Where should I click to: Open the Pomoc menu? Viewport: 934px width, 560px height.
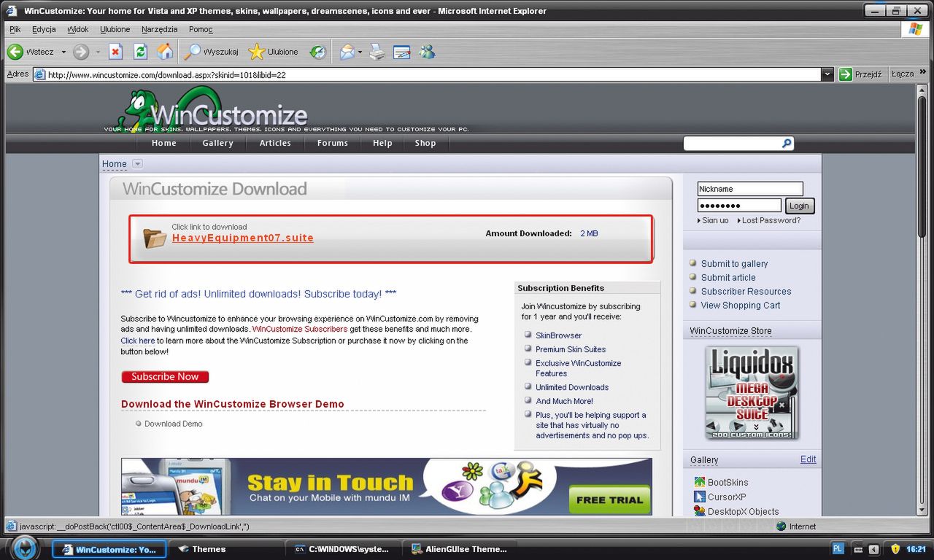click(201, 29)
